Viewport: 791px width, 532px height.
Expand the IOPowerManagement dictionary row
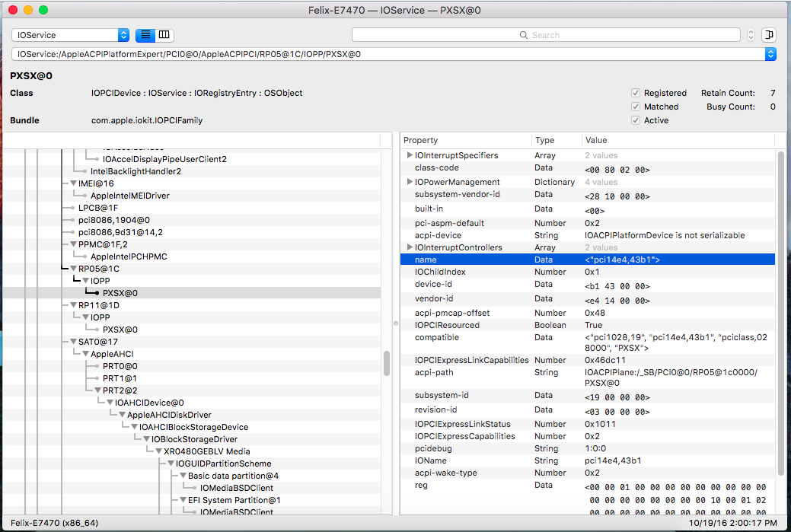[410, 182]
